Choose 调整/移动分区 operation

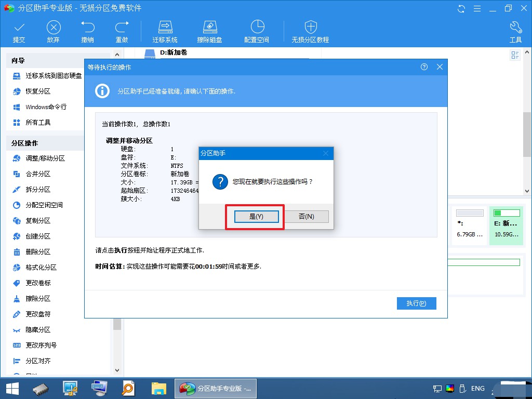point(38,158)
